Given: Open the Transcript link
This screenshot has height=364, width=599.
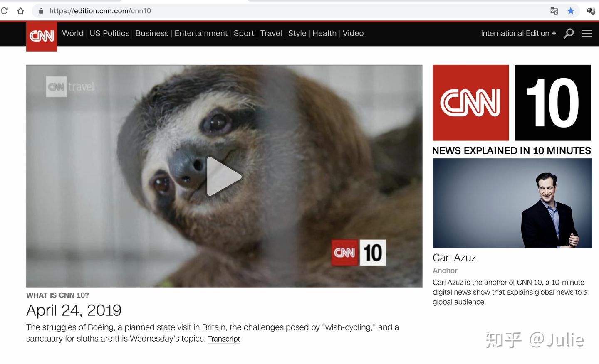Looking at the screenshot, I should [x=224, y=339].
